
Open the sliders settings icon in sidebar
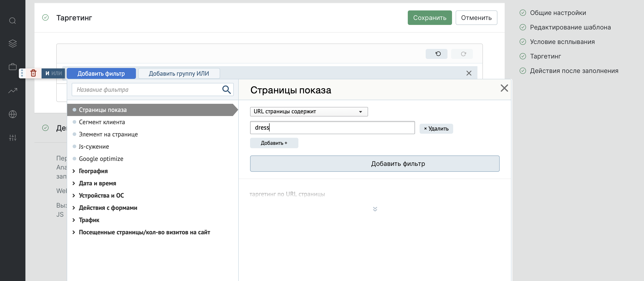pos(12,138)
